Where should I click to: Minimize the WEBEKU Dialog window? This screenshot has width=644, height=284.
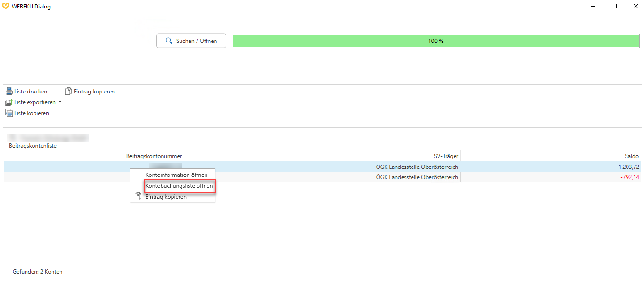(592, 7)
